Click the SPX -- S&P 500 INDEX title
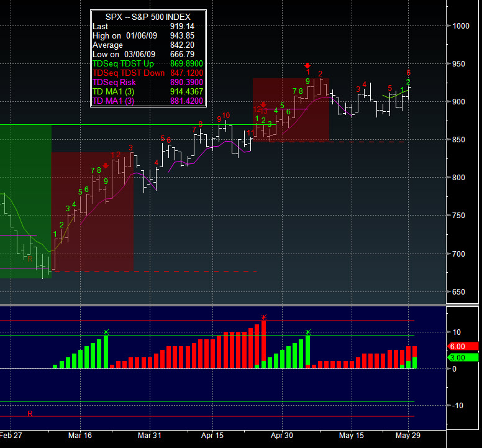The image size is (482, 448). (x=148, y=17)
